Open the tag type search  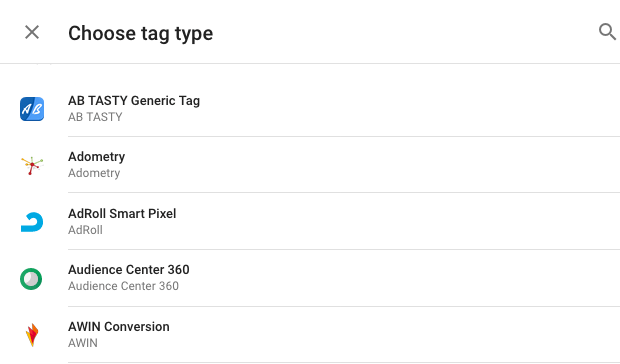[607, 32]
